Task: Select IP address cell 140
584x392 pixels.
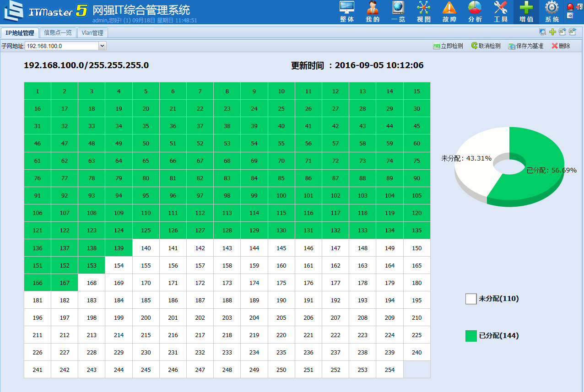Action: click(x=146, y=248)
